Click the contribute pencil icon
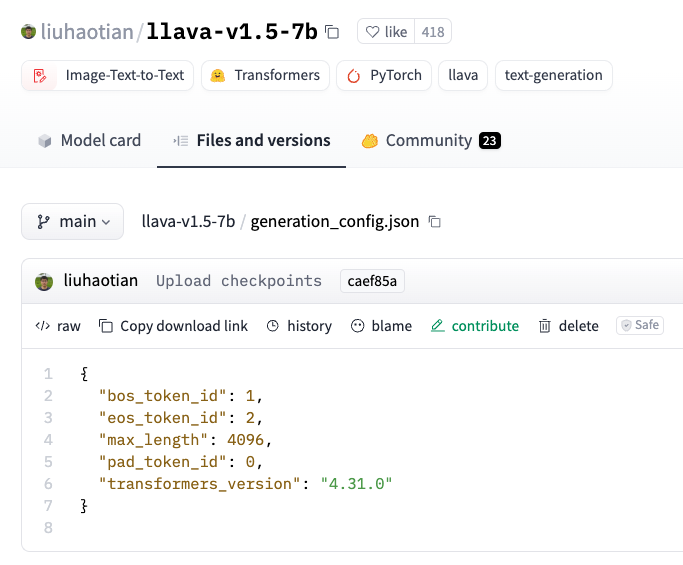The height and width of the screenshot is (565, 683). coord(438,326)
